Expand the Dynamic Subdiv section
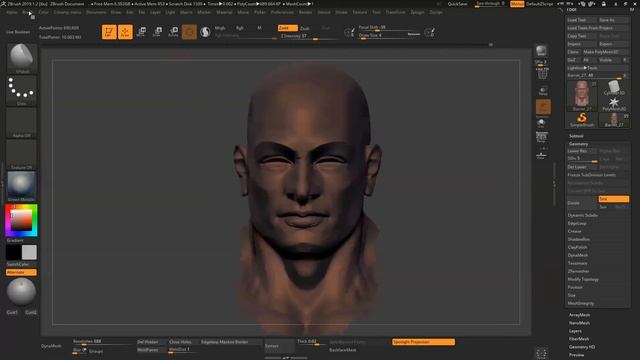640x360 pixels. (582, 216)
